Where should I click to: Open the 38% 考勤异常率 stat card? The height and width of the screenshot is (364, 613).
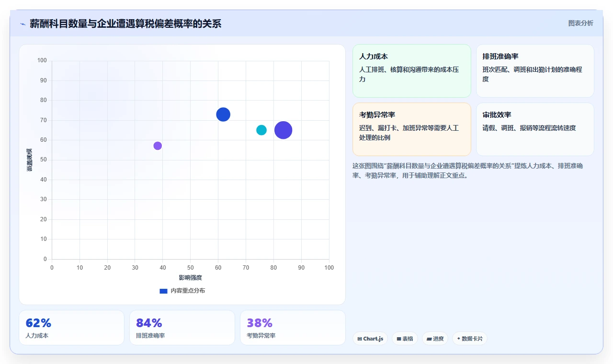(293, 328)
